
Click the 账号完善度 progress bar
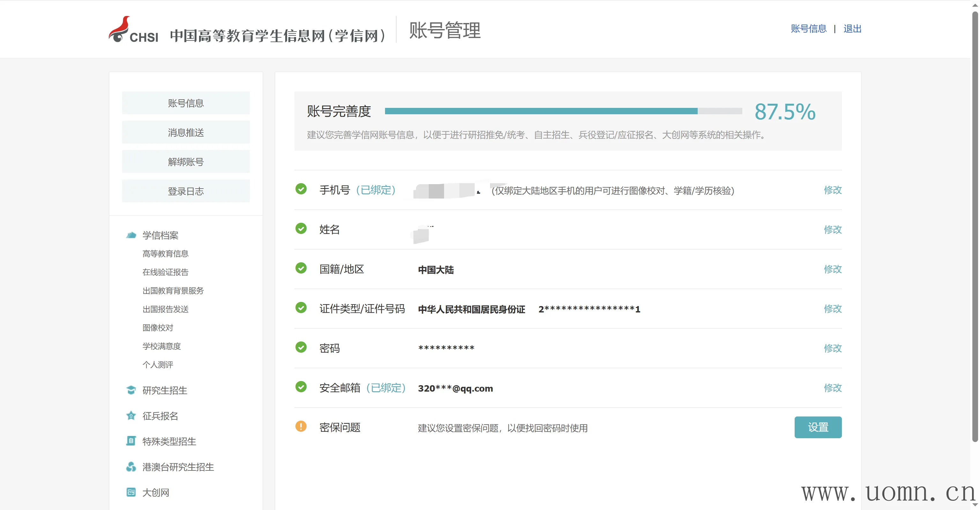[563, 111]
